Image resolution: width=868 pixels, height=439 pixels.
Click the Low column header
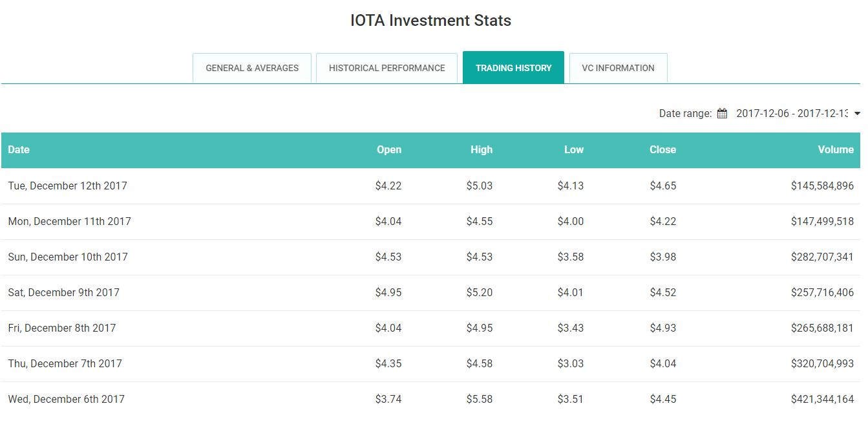(573, 150)
